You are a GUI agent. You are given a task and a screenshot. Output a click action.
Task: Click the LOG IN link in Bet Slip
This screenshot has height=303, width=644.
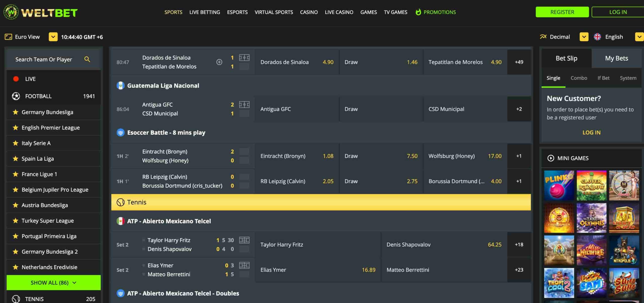pos(591,132)
